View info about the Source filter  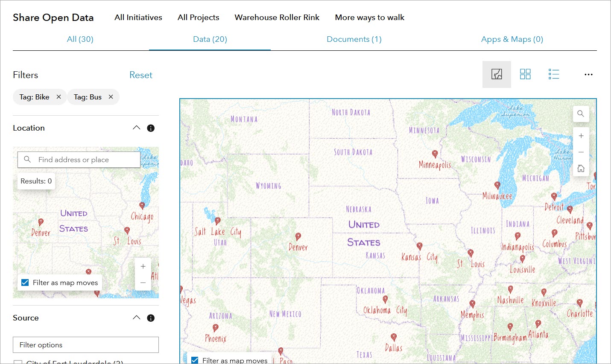[150, 317]
